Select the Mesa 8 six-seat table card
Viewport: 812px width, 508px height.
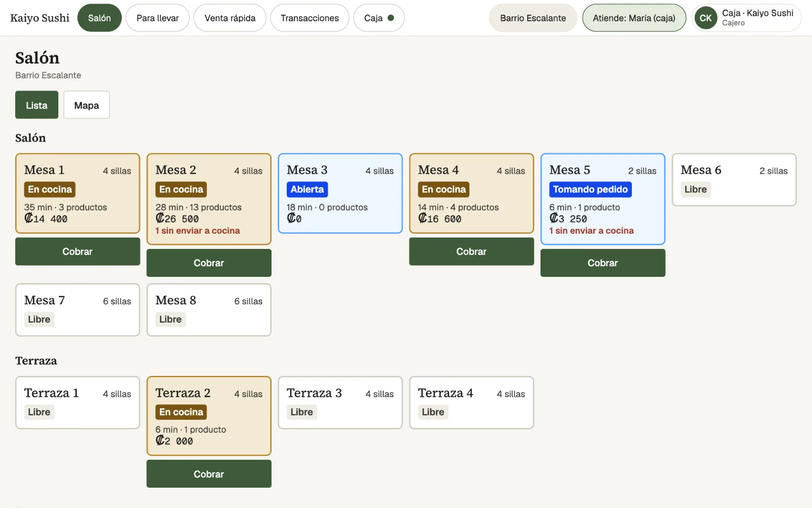(209, 310)
